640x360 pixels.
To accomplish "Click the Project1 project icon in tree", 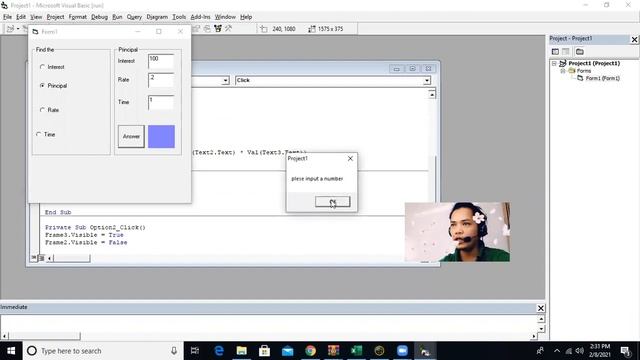I will pyautogui.click(x=563, y=63).
